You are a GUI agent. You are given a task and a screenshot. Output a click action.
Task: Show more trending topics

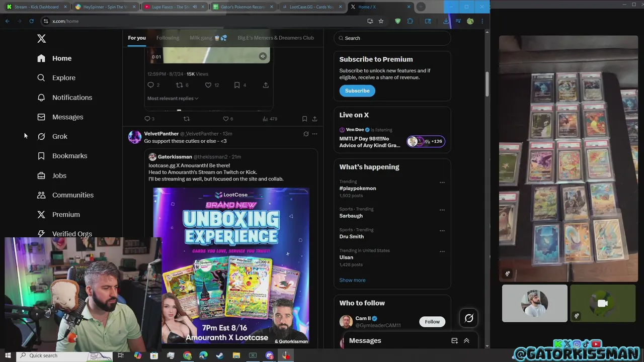point(352,280)
